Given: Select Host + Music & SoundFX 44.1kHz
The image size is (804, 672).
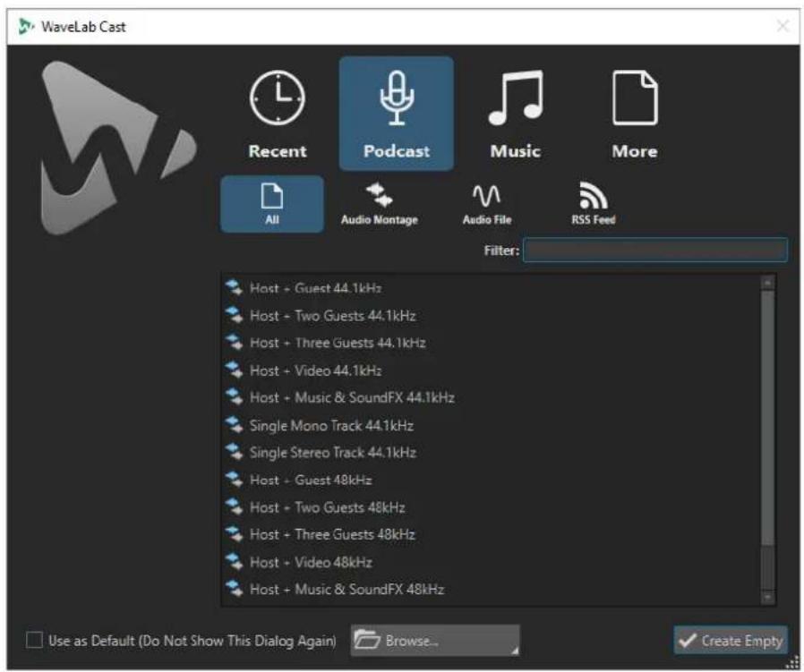Looking at the screenshot, I should (492, 397).
